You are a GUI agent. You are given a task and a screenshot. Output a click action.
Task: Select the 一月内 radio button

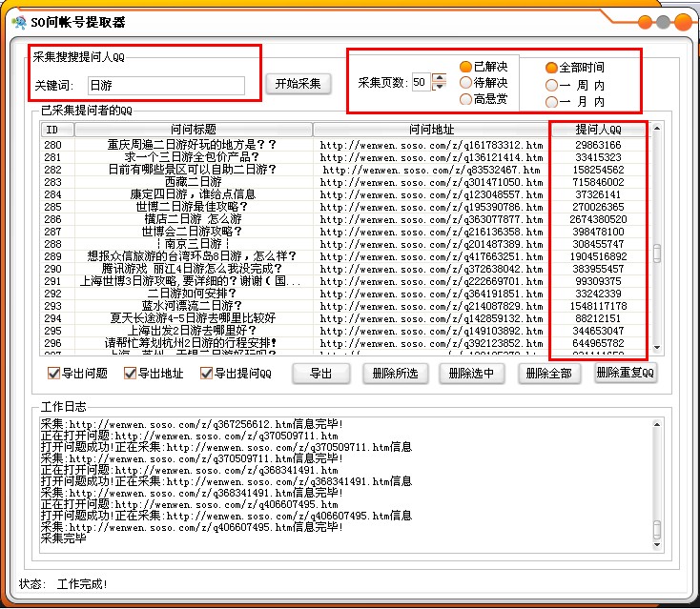tap(552, 102)
